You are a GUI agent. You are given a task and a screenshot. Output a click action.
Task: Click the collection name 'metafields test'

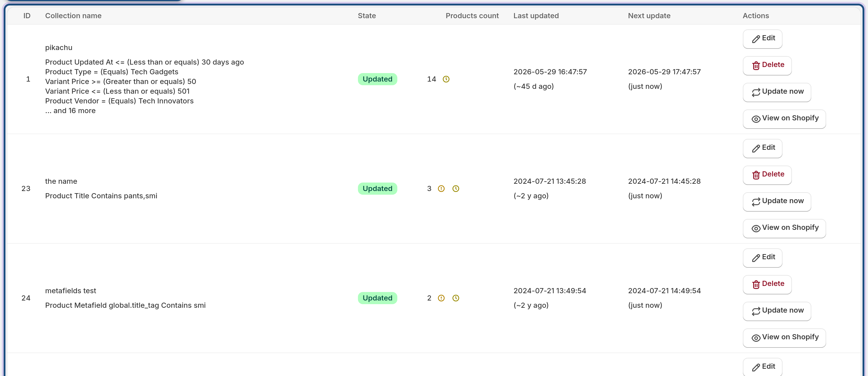pos(70,291)
